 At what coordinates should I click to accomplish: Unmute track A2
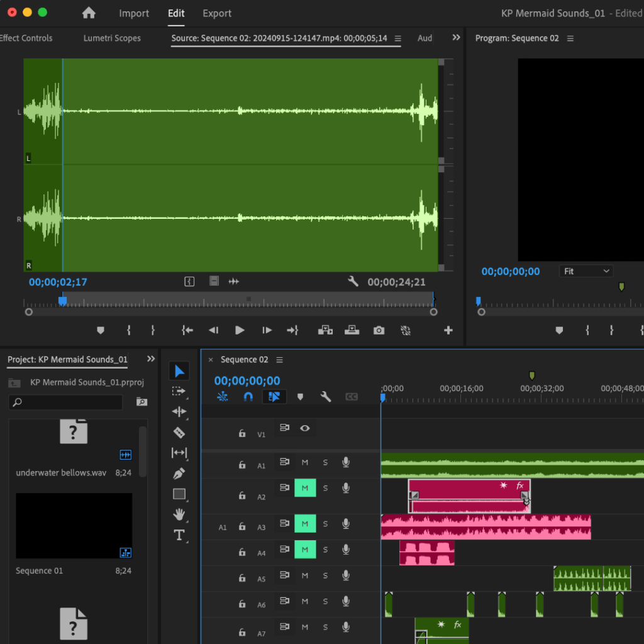[305, 488]
